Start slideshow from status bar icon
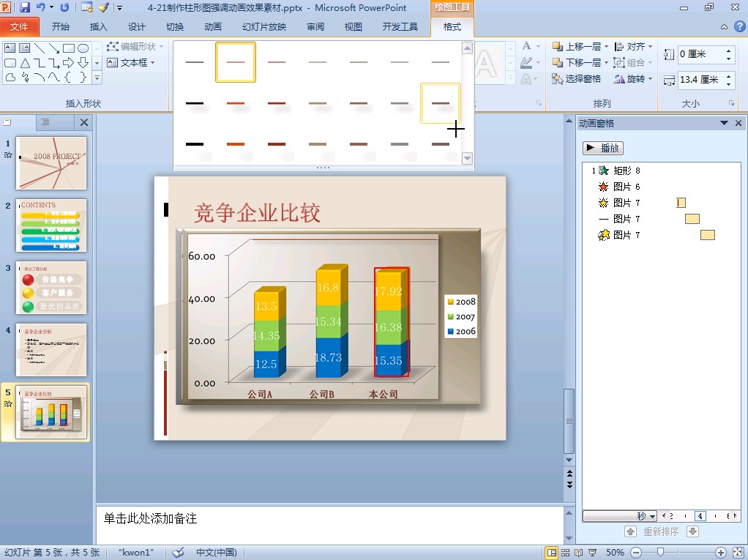Image resolution: width=748 pixels, height=560 pixels. (590, 553)
